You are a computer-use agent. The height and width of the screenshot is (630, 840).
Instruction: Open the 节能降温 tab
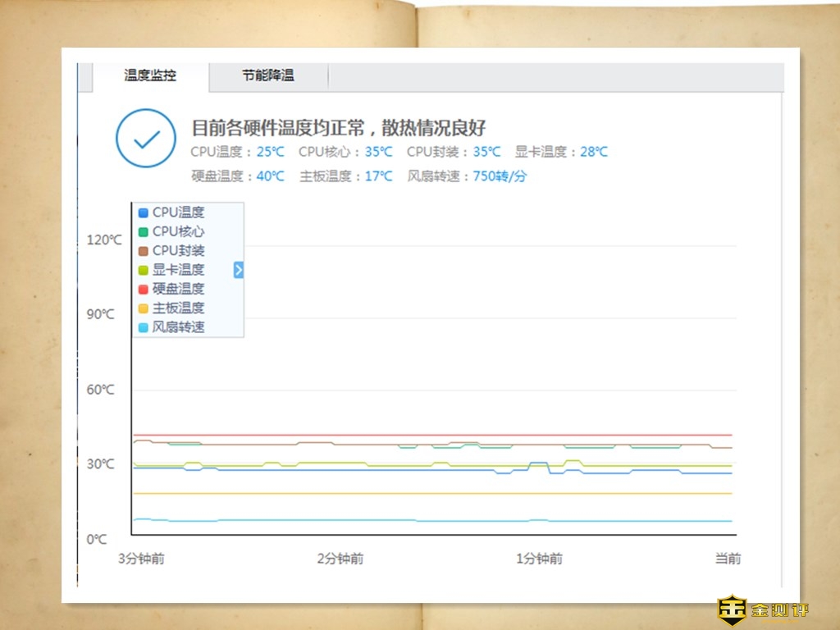pyautogui.click(x=267, y=75)
